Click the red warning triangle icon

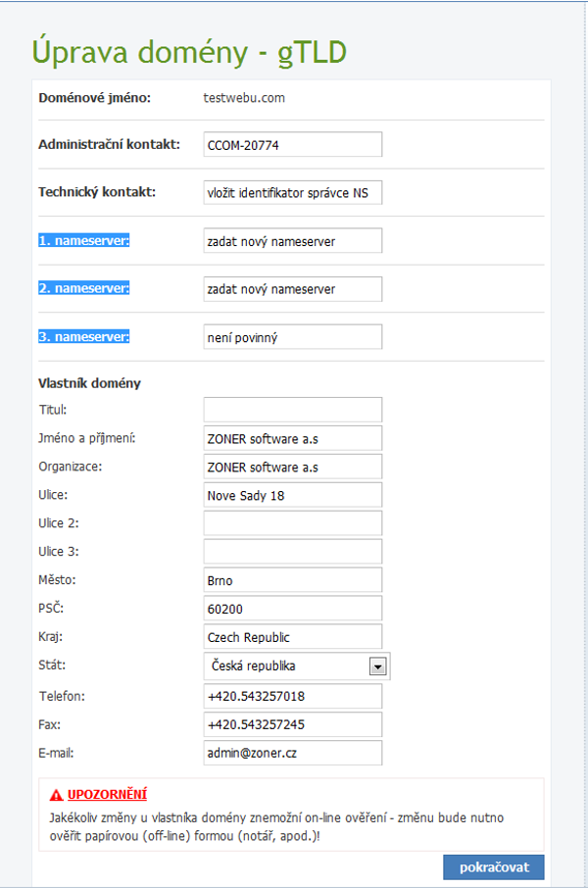coord(56,795)
